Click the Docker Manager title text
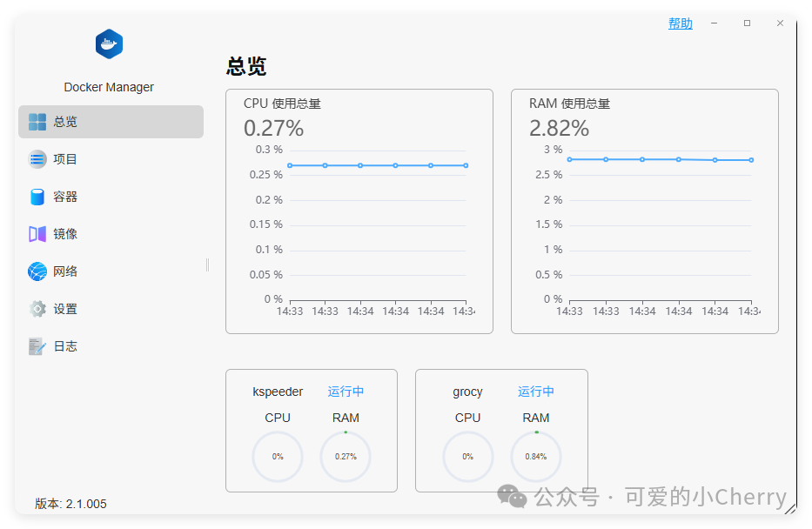 (109, 87)
